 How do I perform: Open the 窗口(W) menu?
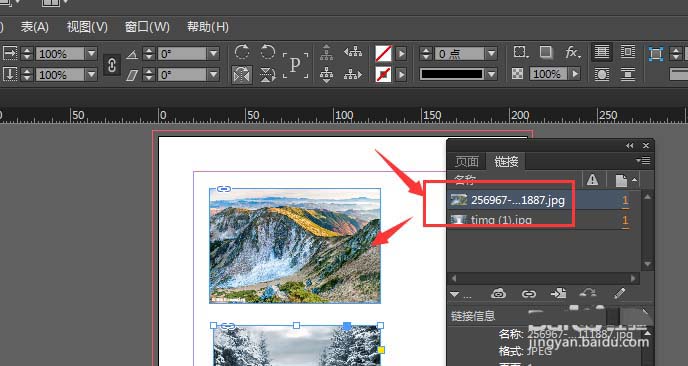[x=147, y=27]
